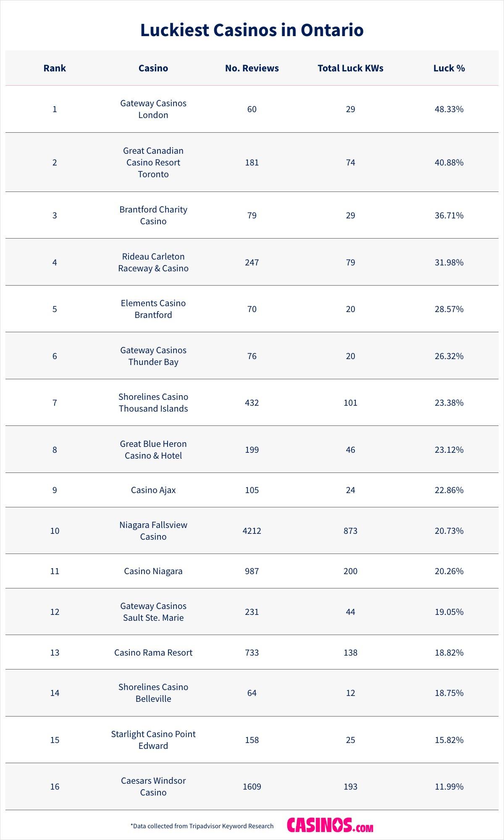This screenshot has height=840, width=504.
Task: Click the 48.33% luck percentage value
Action: click(449, 109)
